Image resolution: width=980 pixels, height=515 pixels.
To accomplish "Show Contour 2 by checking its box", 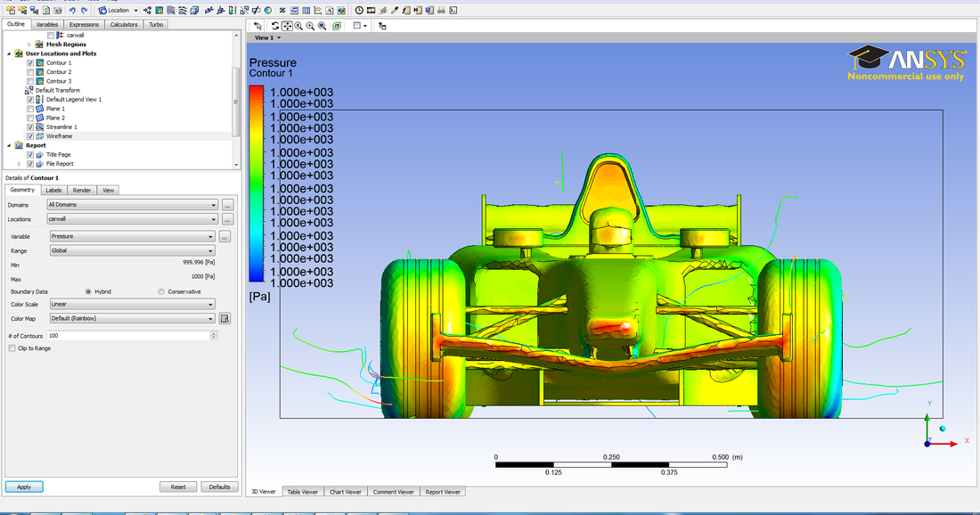I will 30,71.
